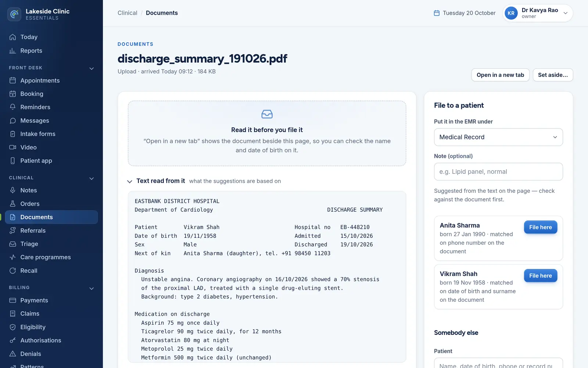Click the Triage inbox icon
This screenshot has width=588, height=368.
pyautogui.click(x=13, y=244)
